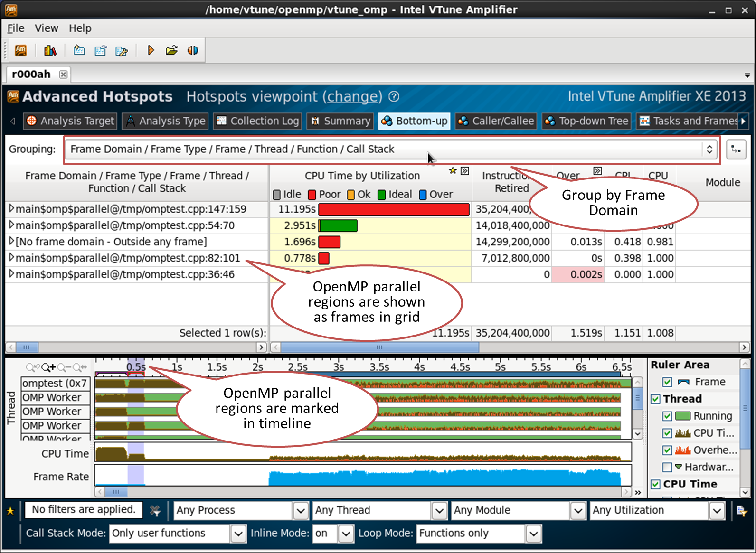Viewport: 756px width, 553px height.
Task: Click the Instructions Retired column header
Action: tap(511, 182)
